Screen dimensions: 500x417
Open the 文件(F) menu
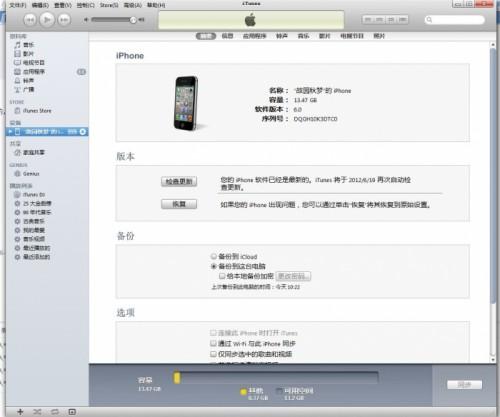click(17, 5)
